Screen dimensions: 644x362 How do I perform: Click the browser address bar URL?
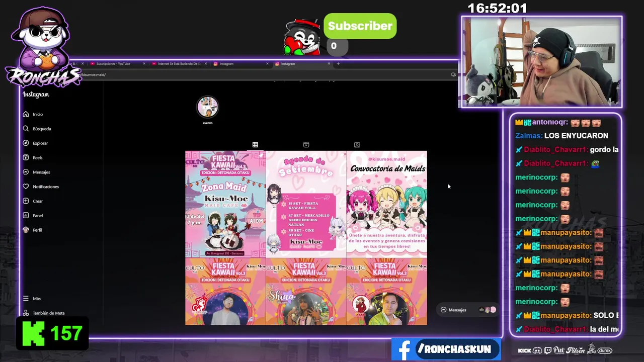(x=94, y=75)
